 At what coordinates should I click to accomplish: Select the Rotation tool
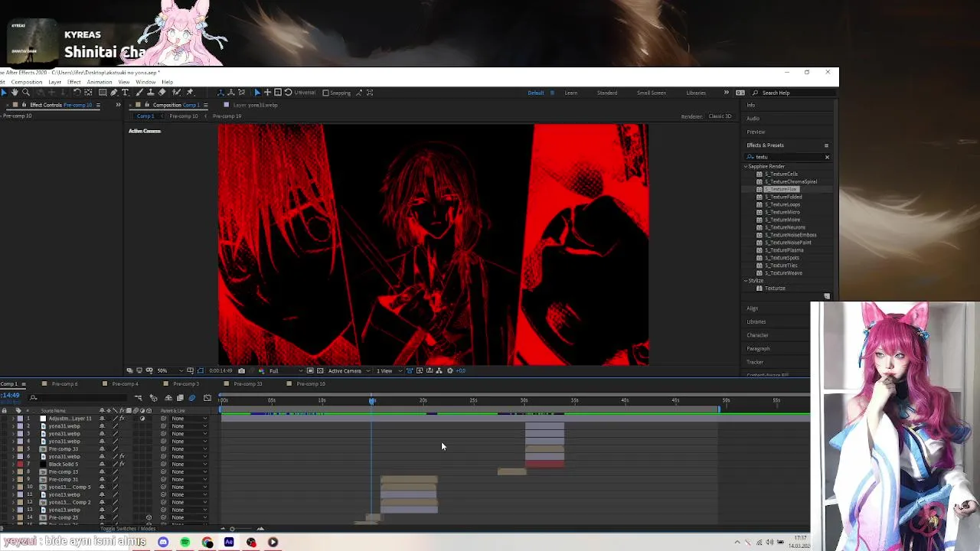point(77,93)
